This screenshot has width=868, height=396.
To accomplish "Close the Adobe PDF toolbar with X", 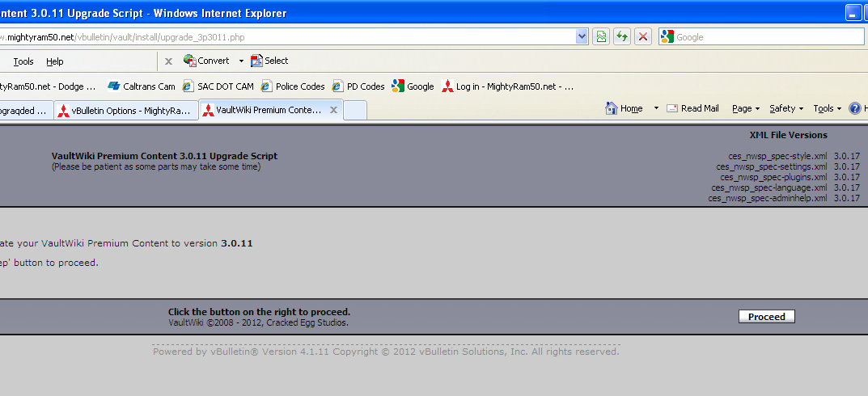I will point(169,61).
